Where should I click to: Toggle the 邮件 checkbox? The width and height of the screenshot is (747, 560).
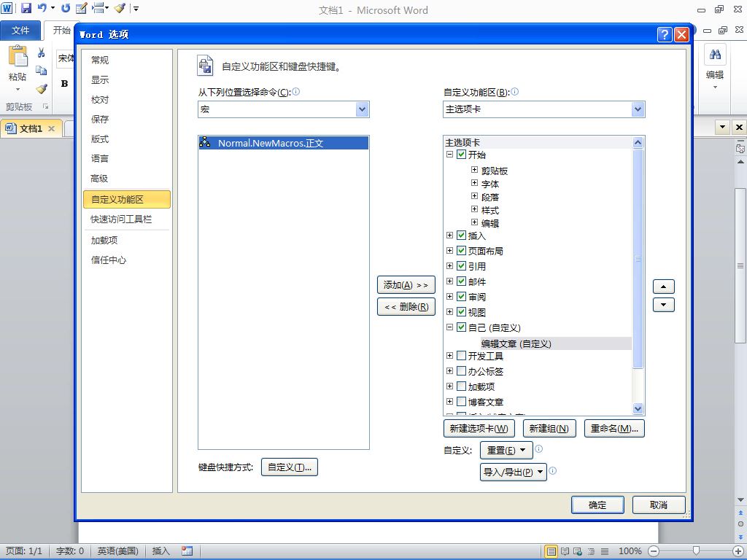point(461,281)
